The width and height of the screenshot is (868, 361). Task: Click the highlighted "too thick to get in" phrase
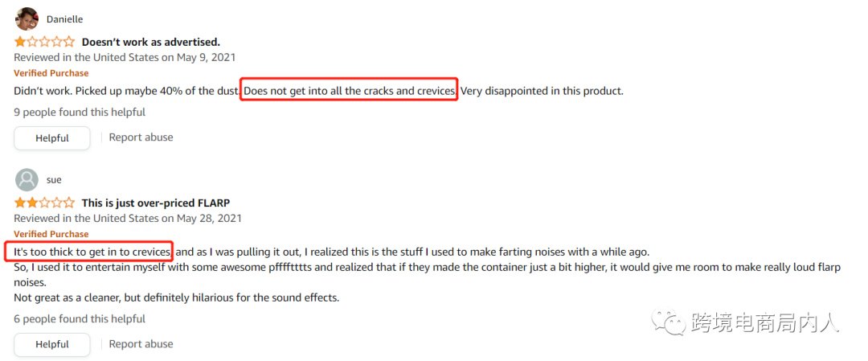(92, 252)
